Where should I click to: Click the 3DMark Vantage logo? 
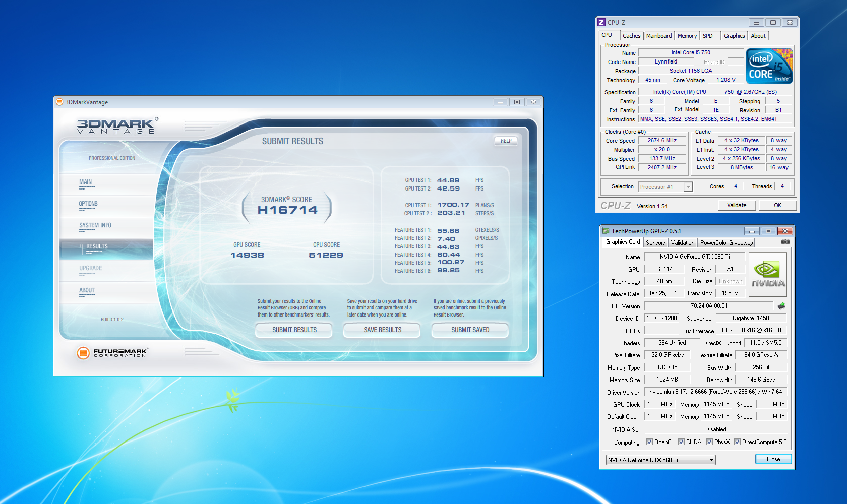click(x=117, y=125)
